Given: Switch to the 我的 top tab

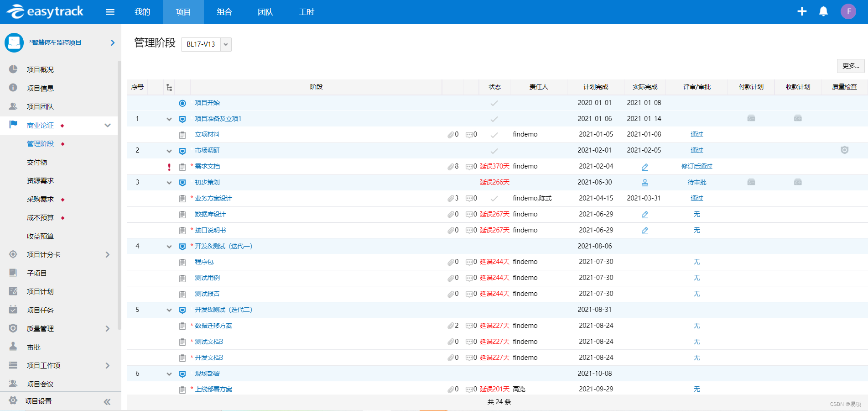Looking at the screenshot, I should click(142, 12).
